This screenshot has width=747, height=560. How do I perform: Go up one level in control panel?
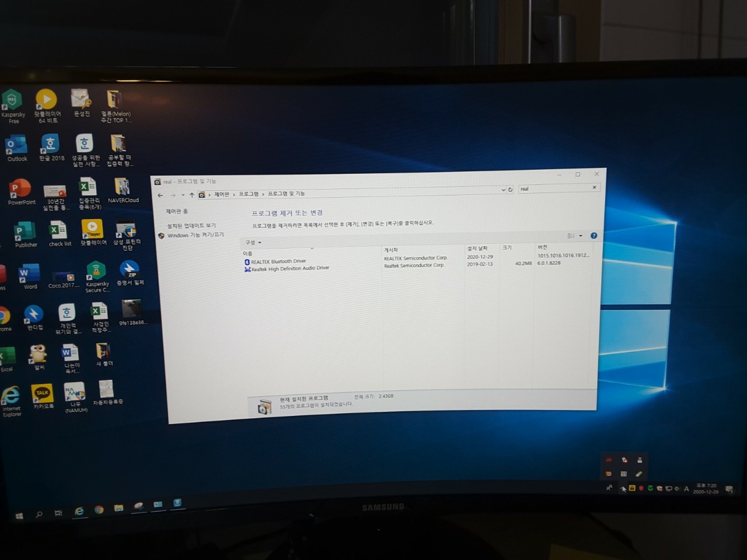191,195
